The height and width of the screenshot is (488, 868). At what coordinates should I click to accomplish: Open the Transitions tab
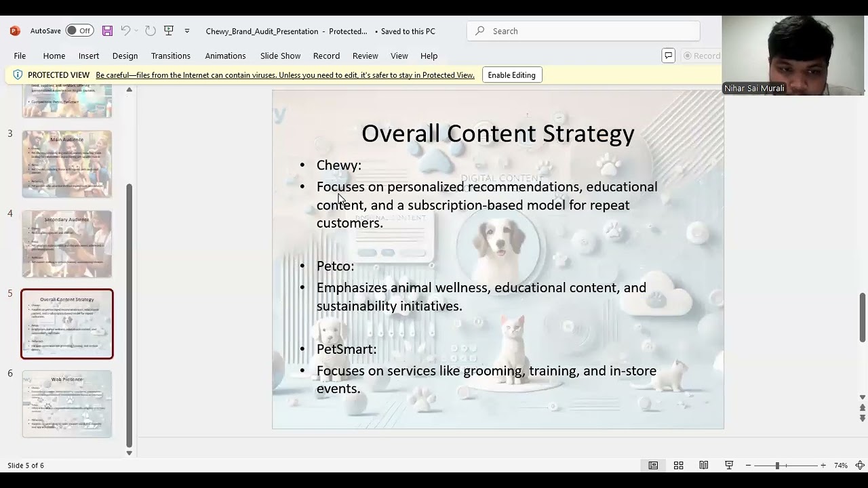click(171, 56)
